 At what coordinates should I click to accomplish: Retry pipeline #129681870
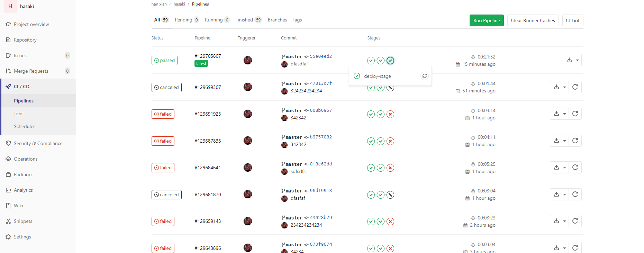pyautogui.click(x=575, y=194)
